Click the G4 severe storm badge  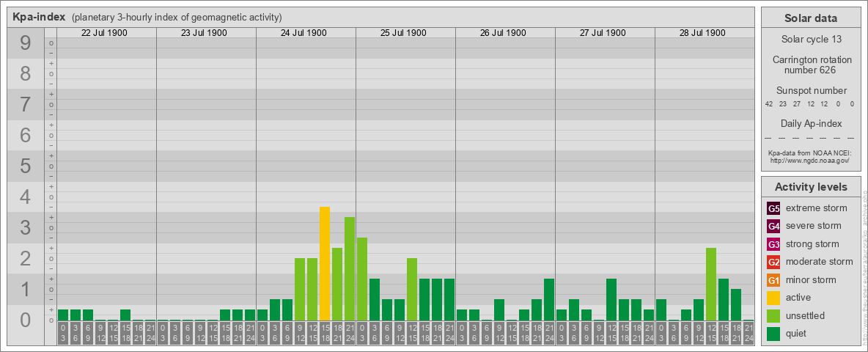773,227
